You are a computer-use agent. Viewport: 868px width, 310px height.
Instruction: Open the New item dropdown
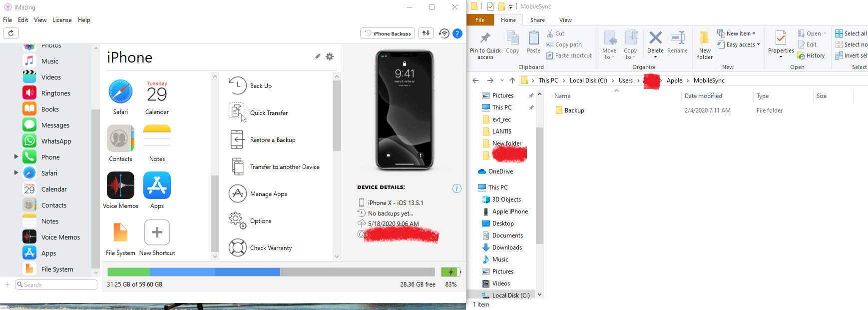[737, 33]
